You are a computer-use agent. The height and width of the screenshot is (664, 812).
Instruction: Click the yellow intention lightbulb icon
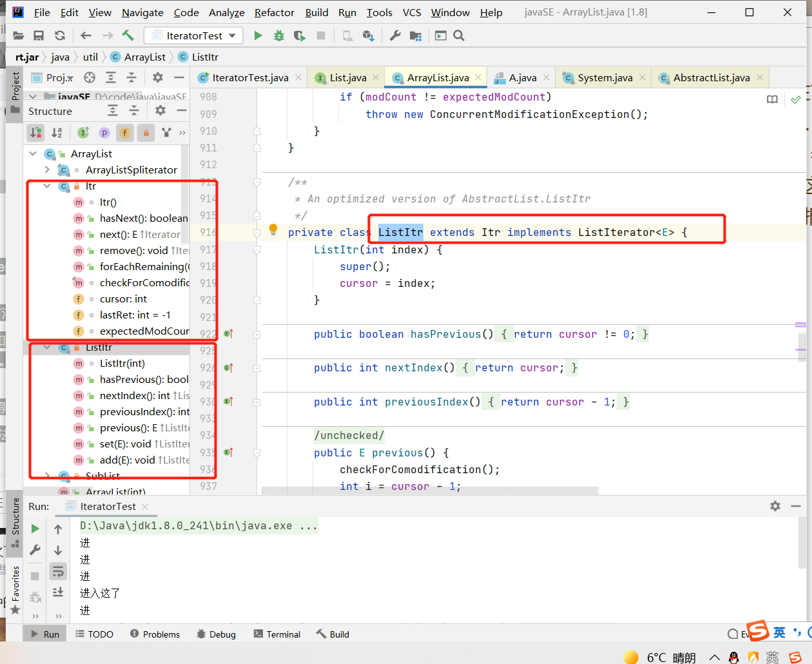pos(273,229)
